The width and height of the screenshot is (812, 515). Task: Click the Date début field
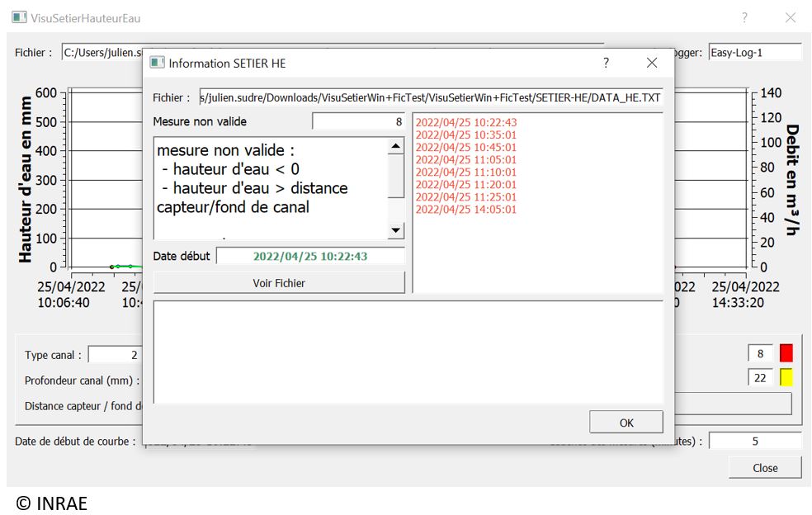[x=310, y=256]
